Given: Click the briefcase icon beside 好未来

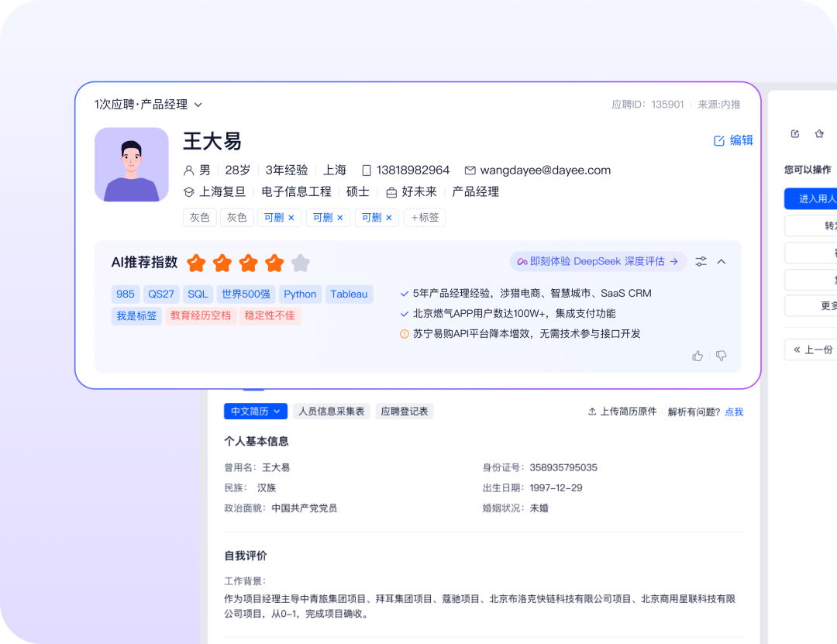Looking at the screenshot, I should (391, 192).
